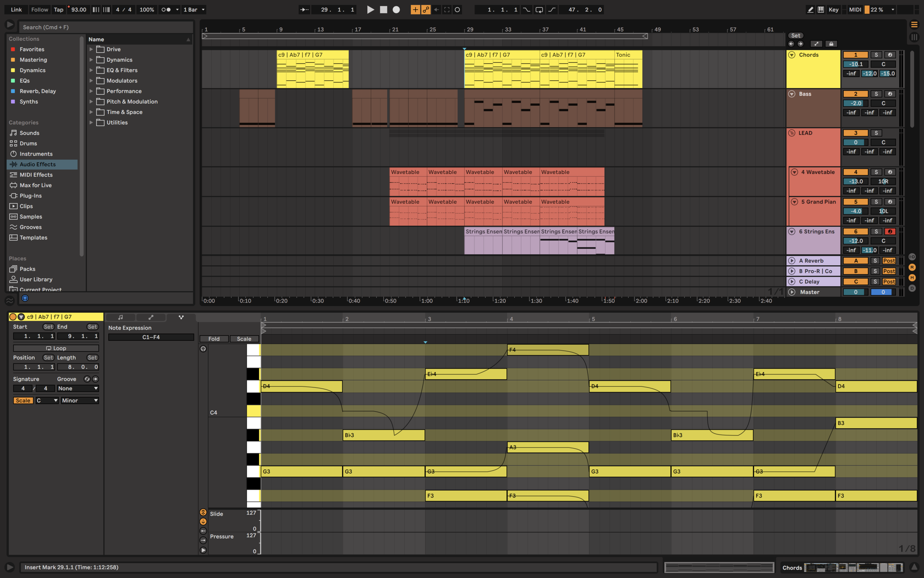
Task: Click the Play button in the transport
Action: 370,10
